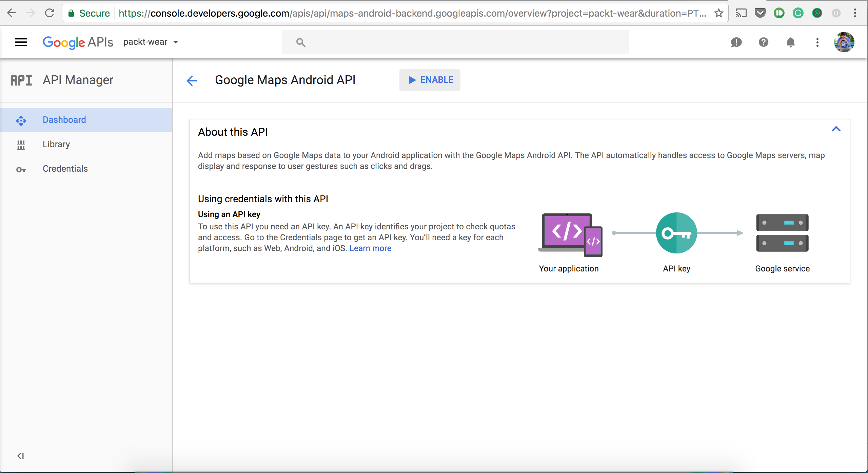Focus the API console search field

(455, 42)
